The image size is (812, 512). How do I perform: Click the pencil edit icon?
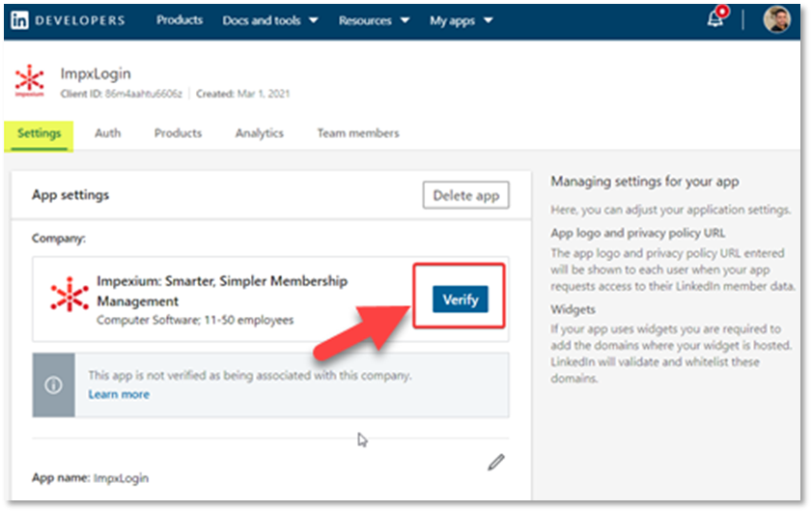pos(496,462)
